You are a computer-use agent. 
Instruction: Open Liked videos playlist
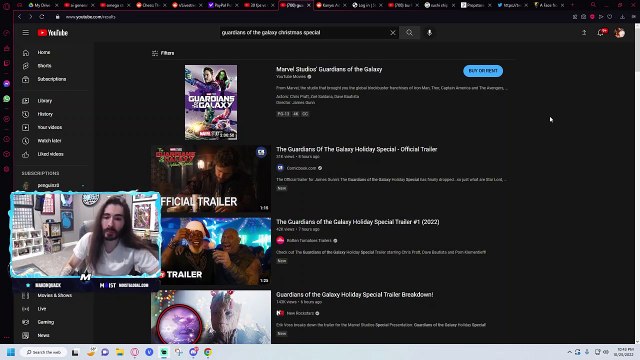[50, 154]
